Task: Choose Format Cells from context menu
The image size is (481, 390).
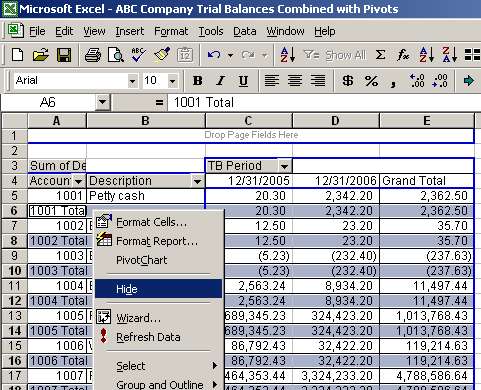Action: click(x=159, y=222)
